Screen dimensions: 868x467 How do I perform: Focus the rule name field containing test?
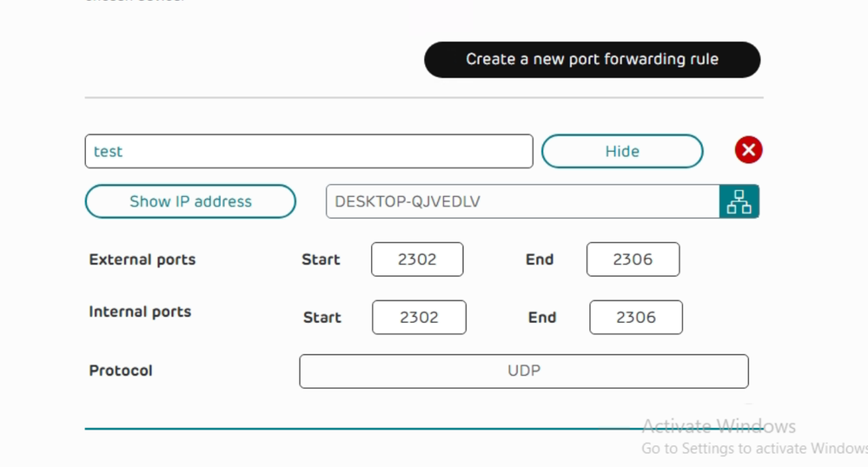pos(309,151)
